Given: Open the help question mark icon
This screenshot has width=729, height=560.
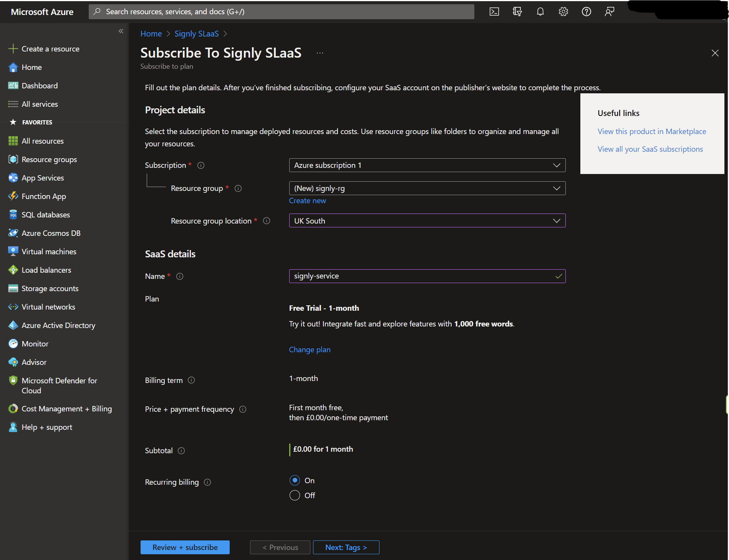Looking at the screenshot, I should tap(587, 12).
